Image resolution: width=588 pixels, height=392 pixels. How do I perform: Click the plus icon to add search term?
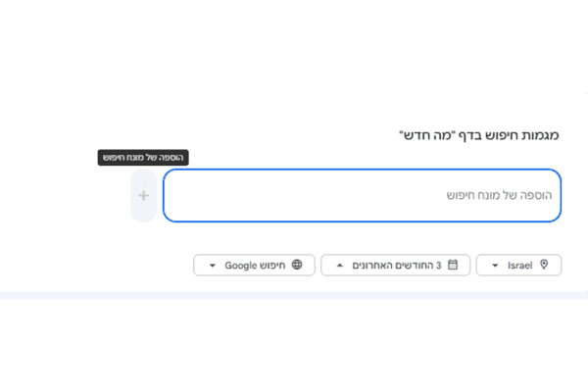pos(144,195)
